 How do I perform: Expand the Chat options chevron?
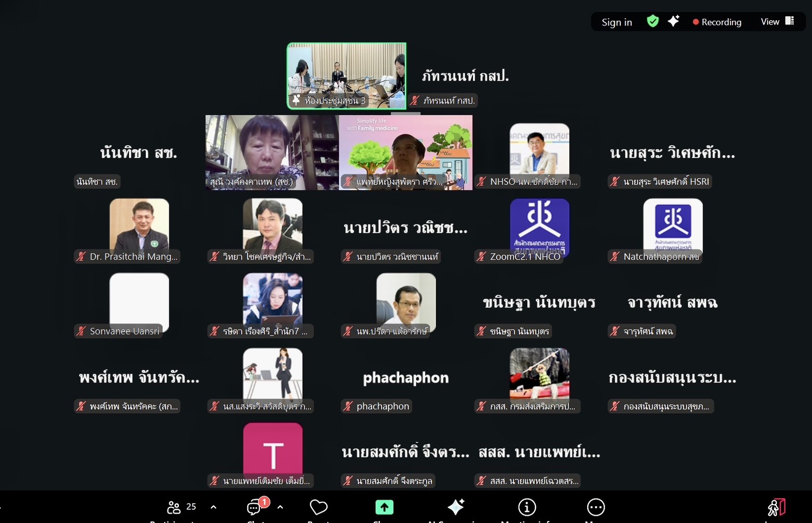point(280,507)
